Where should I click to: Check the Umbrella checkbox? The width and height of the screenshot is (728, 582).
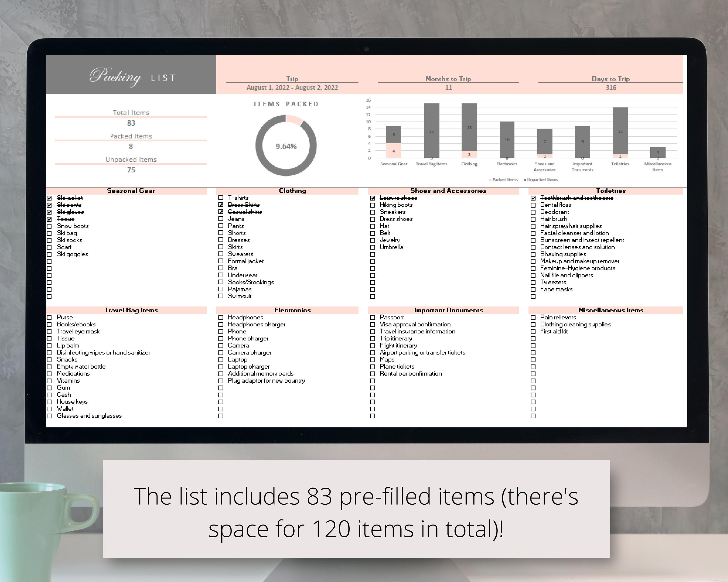pyautogui.click(x=372, y=247)
